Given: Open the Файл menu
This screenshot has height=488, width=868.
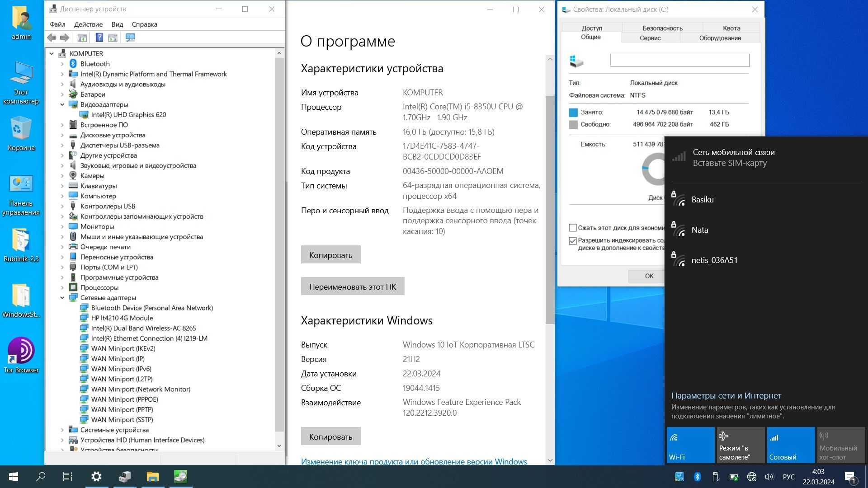Looking at the screenshot, I should point(57,24).
